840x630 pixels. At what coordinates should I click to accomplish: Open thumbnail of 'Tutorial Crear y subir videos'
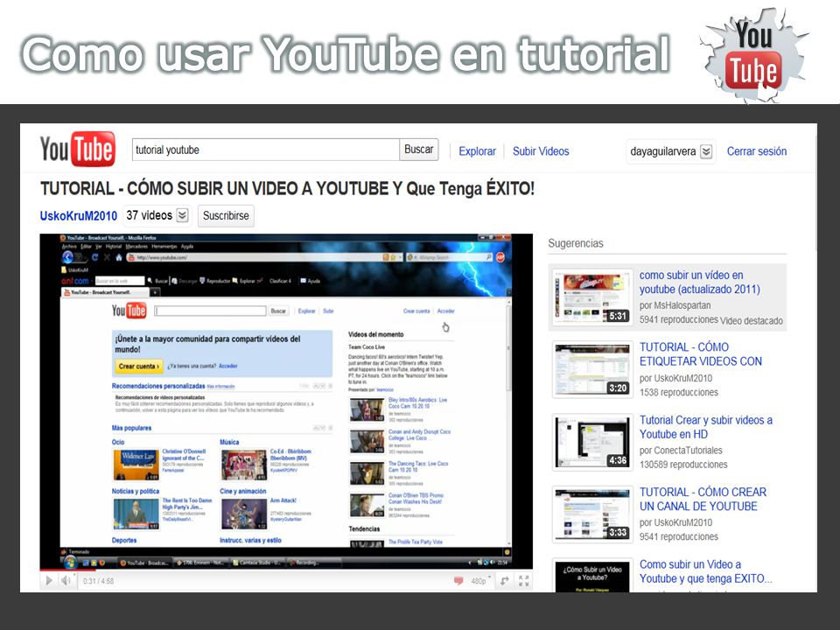coord(592,442)
